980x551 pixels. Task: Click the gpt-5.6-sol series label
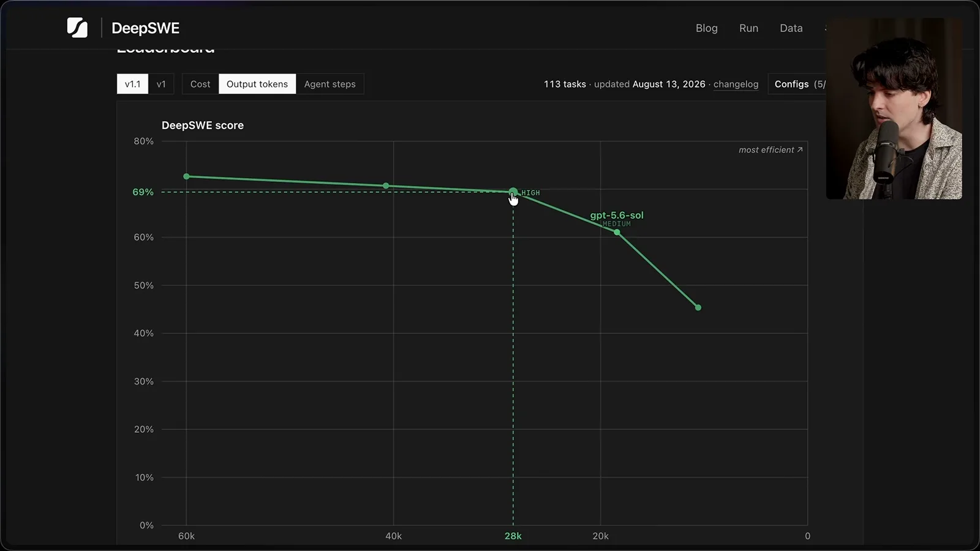pos(617,215)
